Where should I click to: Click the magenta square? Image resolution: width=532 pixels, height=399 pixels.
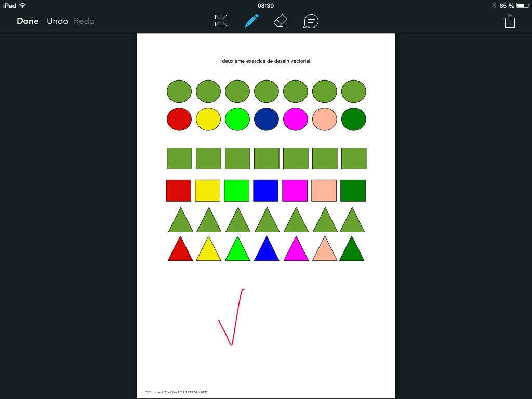[295, 191]
